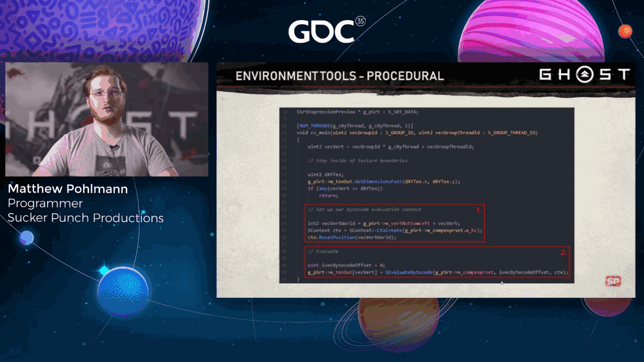Image resolution: width=644 pixels, height=362 pixels.
Task: Click the name "Matthew Pohlmann"
Action: point(68,189)
